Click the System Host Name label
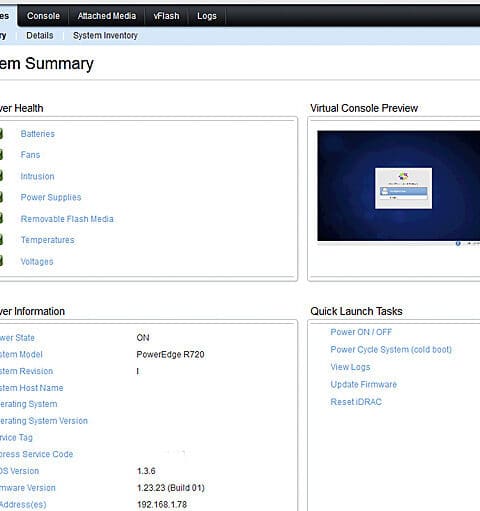 point(32,388)
